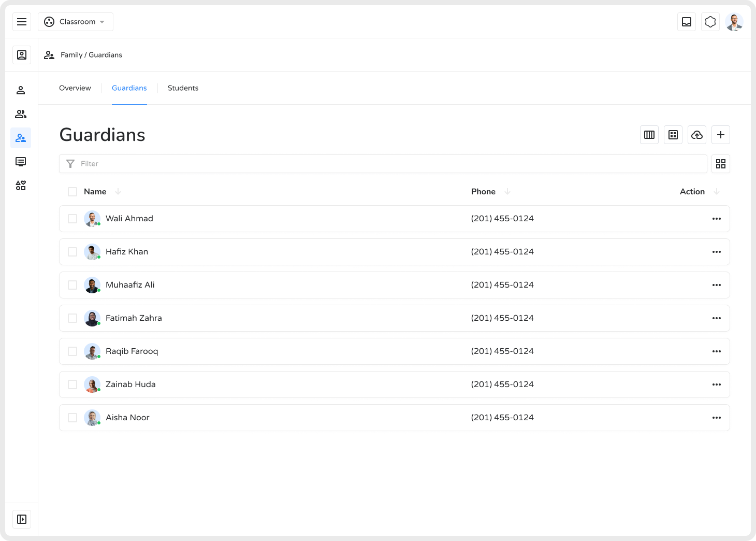The width and height of the screenshot is (756, 541).
Task: Click the Family / Guardians breadcrumb
Action: tap(91, 55)
